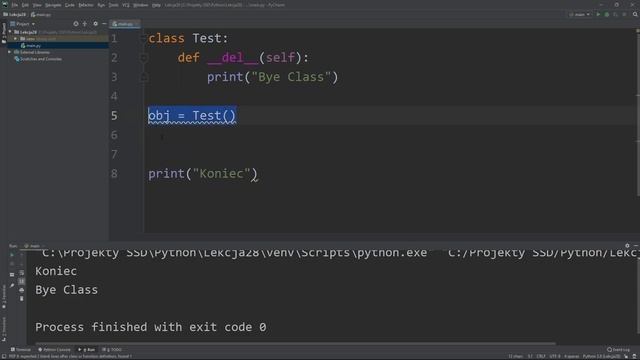640x360 pixels.
Task: Clear Run console with trash icon
Action: tap(22, 299)
